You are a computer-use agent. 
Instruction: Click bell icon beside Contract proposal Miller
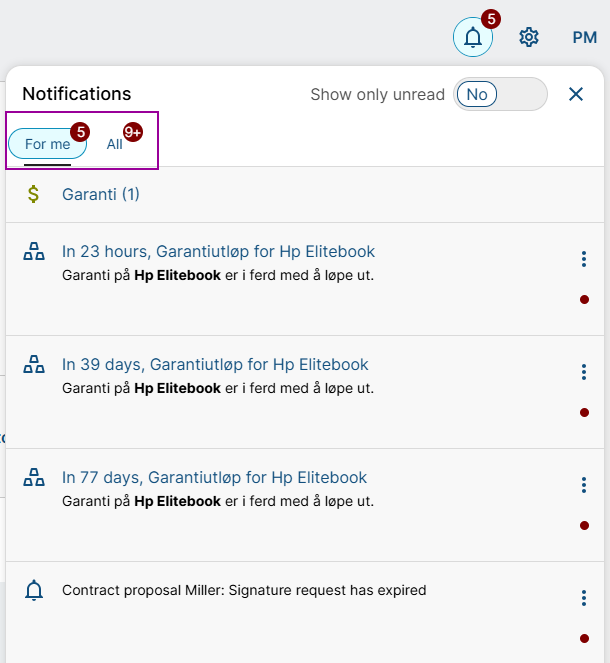coord(34,591)
